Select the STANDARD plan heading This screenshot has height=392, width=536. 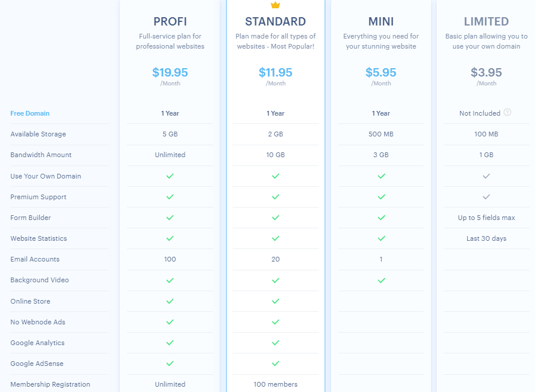[x=275, y=22]
